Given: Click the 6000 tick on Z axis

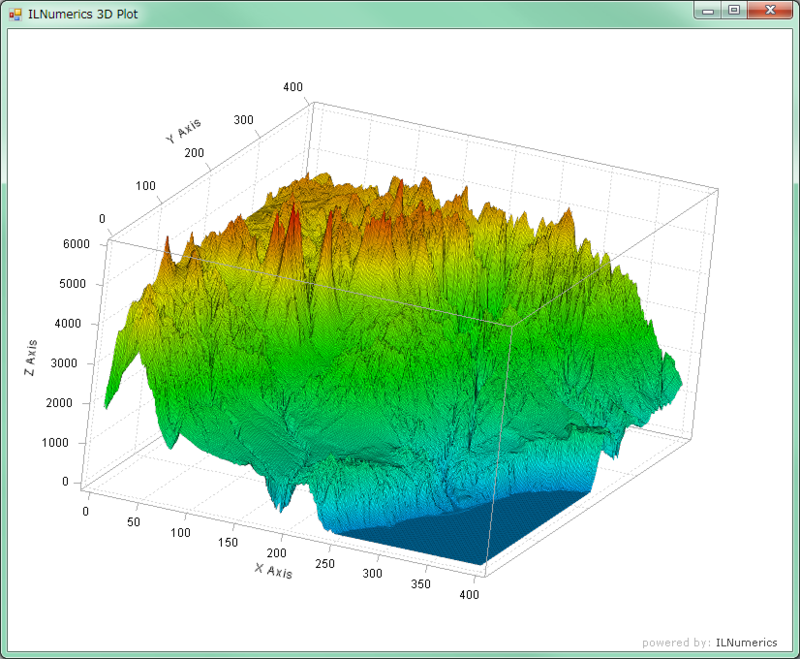Looking at the screenshot, I should point(77,244).
